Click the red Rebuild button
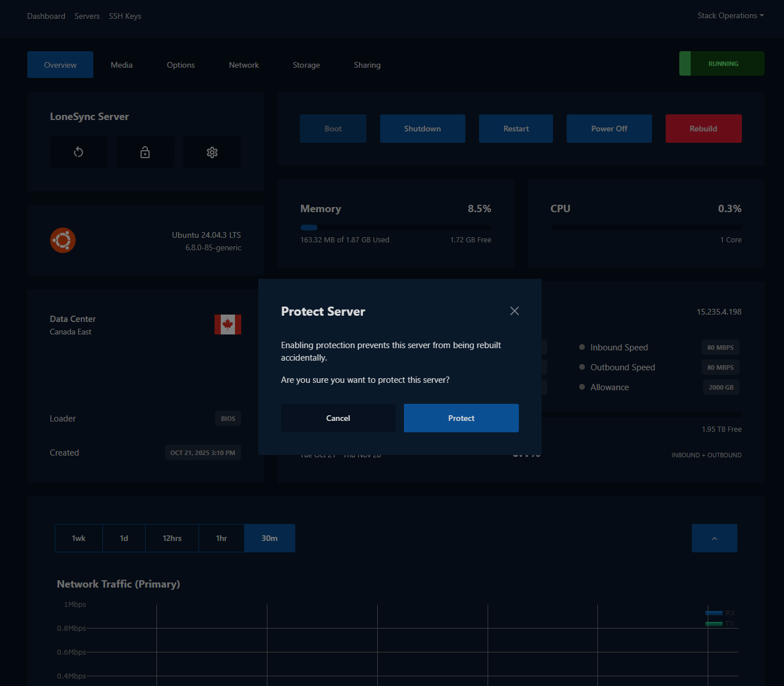This screenshot has height=686, width=784. [x=703, y=129]
